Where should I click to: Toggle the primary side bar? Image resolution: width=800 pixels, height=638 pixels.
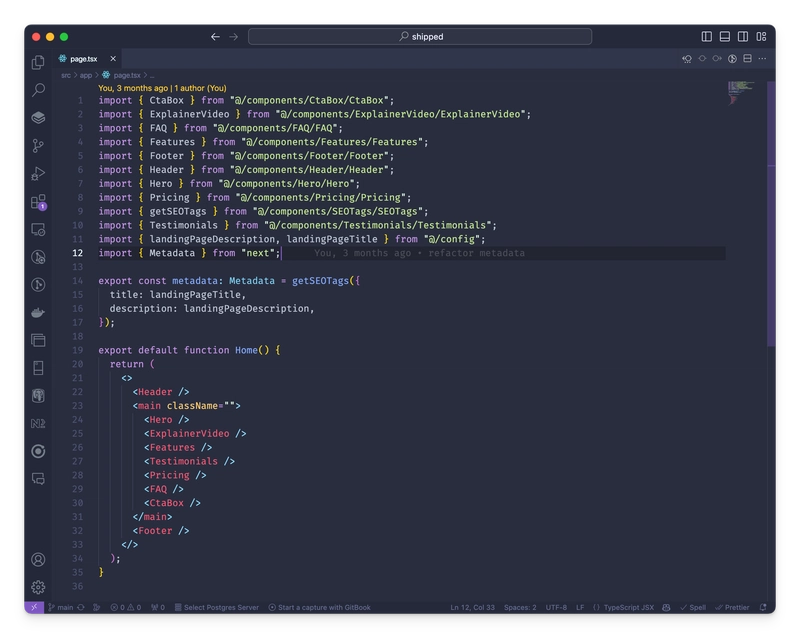pyautogui.click(x=707, y=36)
